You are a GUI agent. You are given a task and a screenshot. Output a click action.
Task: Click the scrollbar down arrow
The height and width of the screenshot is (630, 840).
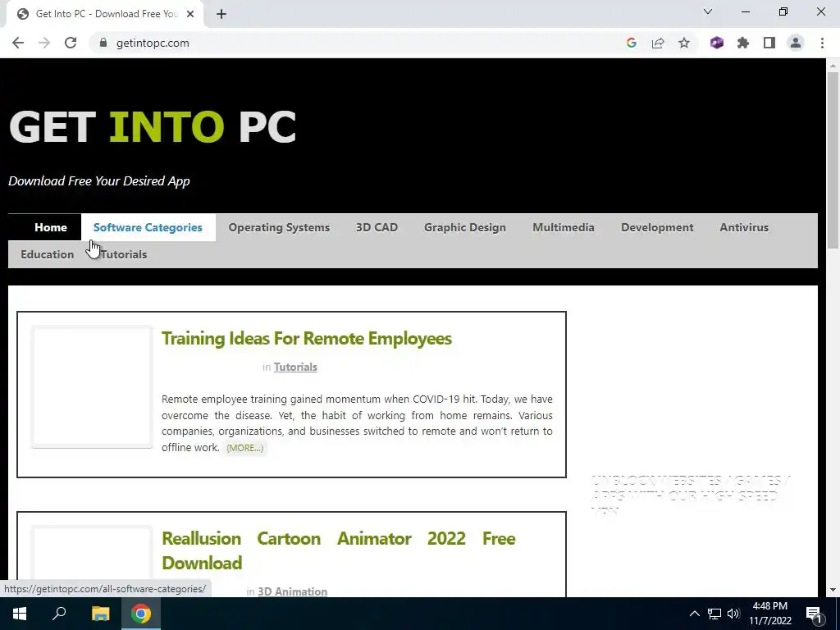tap(833, 590)
